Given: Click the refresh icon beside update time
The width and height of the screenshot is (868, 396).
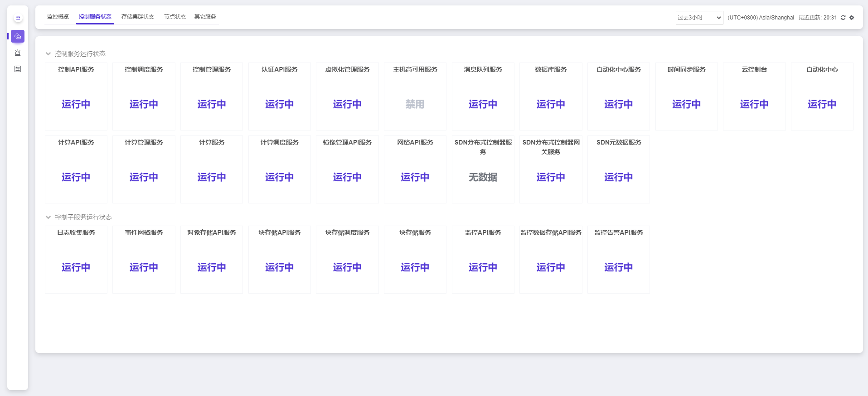Looking at the screenshot, I should (843, 18).
